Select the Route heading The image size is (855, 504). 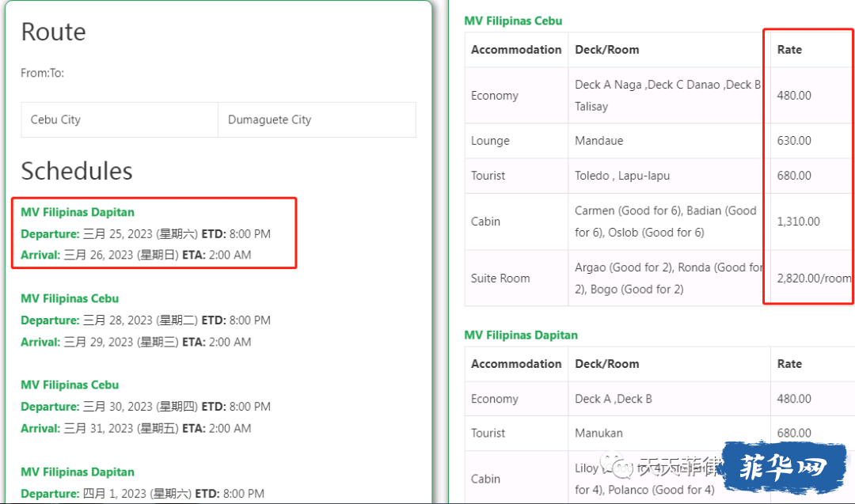[x=54, y=32]
